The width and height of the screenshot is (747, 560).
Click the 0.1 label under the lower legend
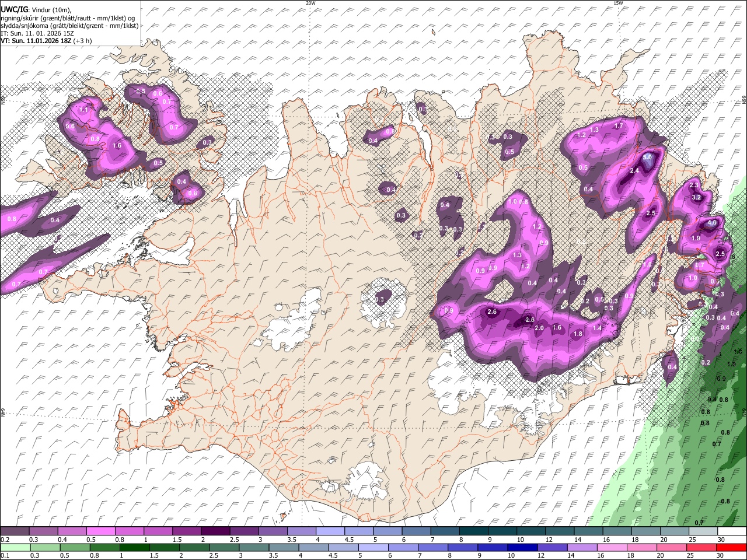(x=5, y=555)
